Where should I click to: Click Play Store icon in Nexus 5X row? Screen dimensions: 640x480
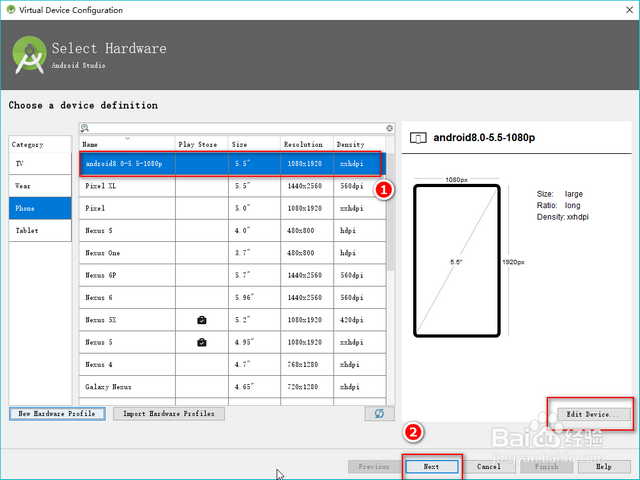click(x=202, y=320)
